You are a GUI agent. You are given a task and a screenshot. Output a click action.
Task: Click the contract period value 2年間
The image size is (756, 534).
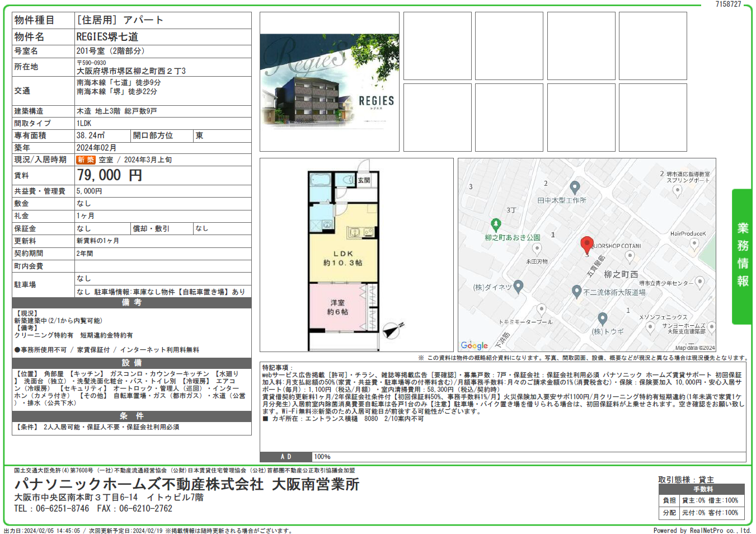(x=85, y=254)
